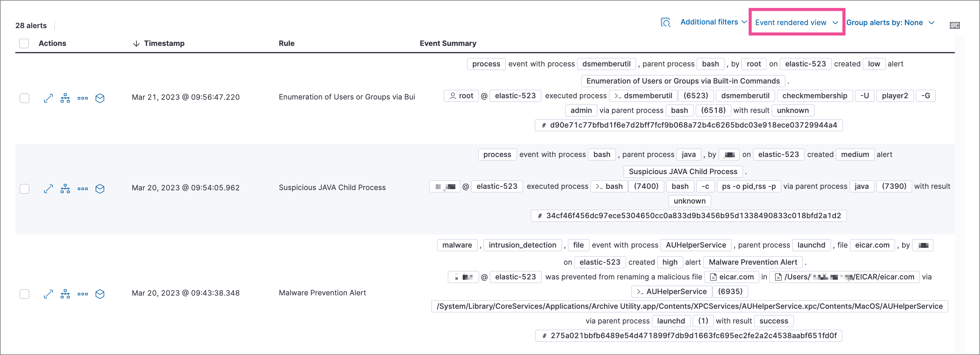Check the Enumeration alert's row checkbox
The width and height of the screenshot is (980, 355).
(24, 98)
